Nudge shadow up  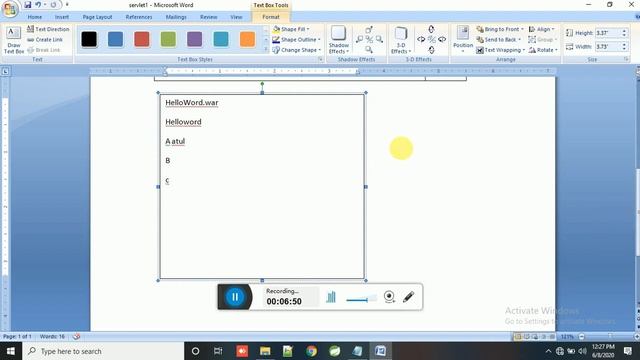tap(369, 29)
